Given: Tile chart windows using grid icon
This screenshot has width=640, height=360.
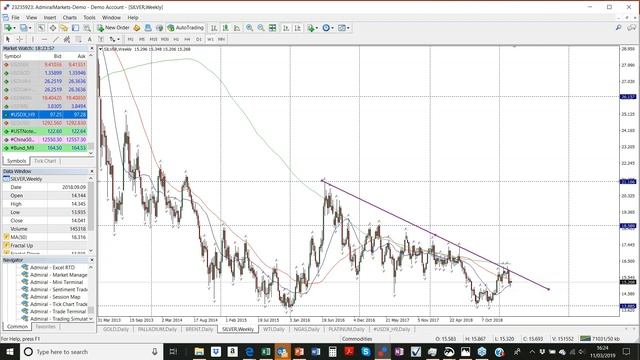Looking at the screenshot, I should 272,28.
